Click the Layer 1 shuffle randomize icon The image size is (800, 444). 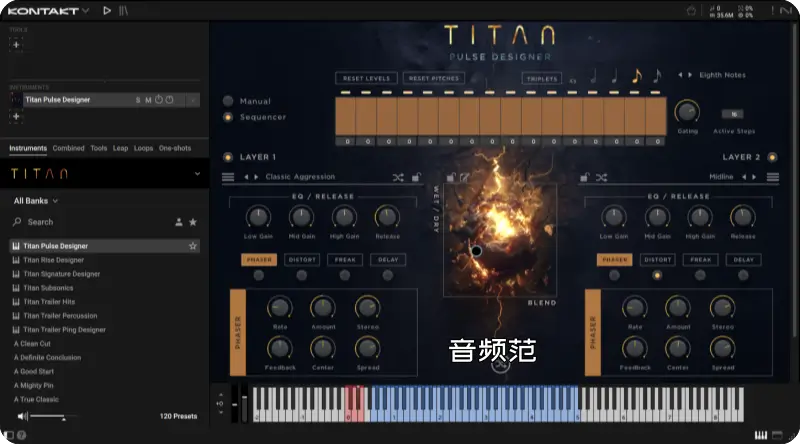click(398, 177)
